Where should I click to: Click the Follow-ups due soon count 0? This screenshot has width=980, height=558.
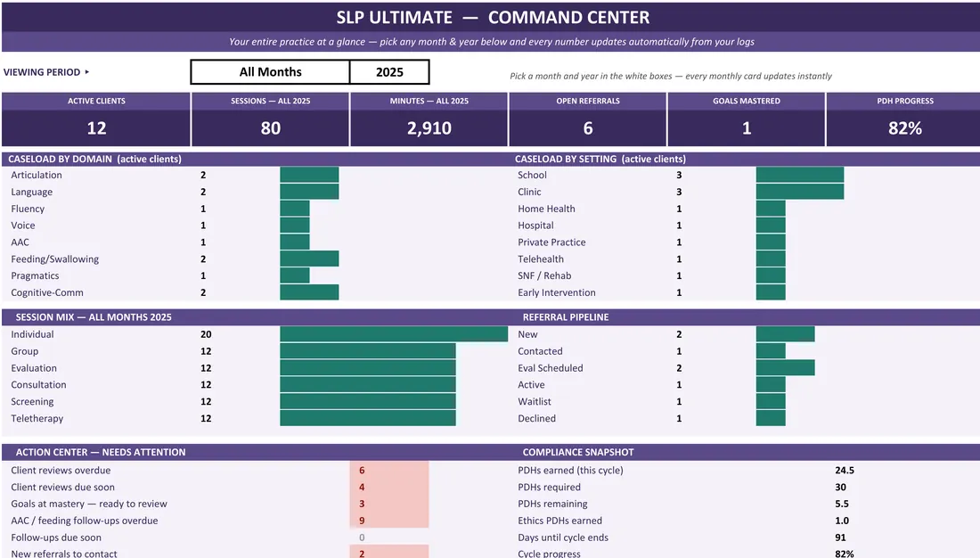[362, 537]
